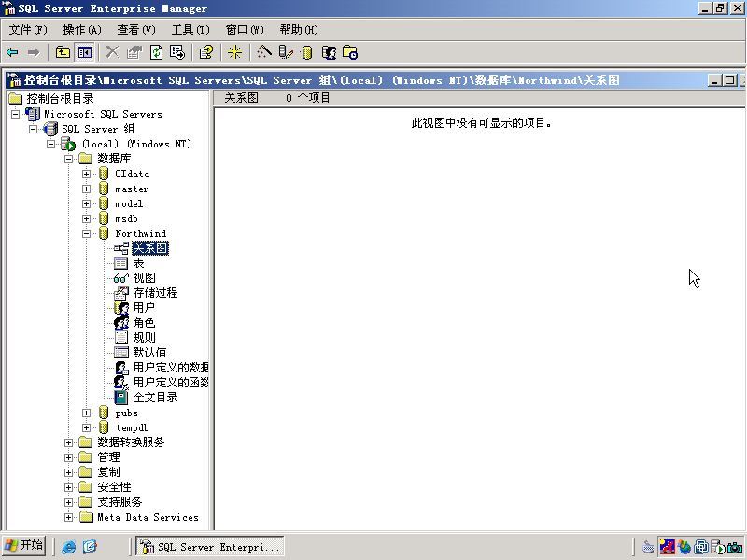This screenshot has width=747, height=560.
Task: Click the Refresh toolbar icon
Action: coord(156,52)
